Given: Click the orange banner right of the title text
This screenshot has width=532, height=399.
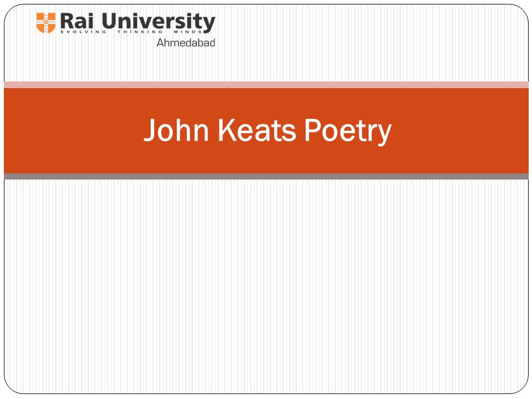Looking at the screenshot, I should coord(461,131).
